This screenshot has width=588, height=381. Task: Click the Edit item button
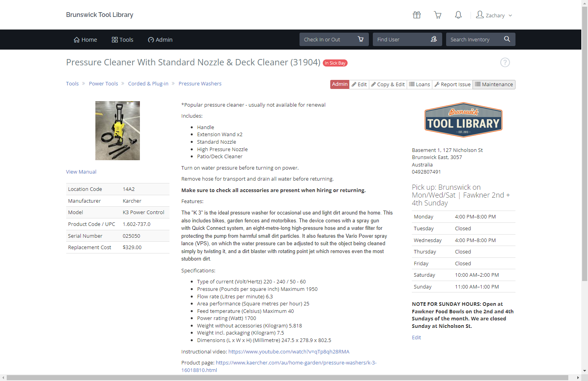(x=359, y=85)
